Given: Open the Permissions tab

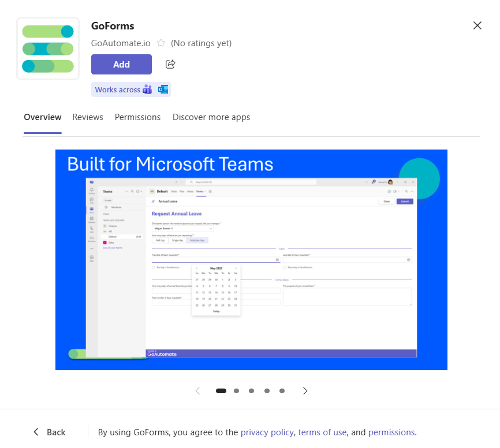Looking at the screenshot, I should point(137,117).
